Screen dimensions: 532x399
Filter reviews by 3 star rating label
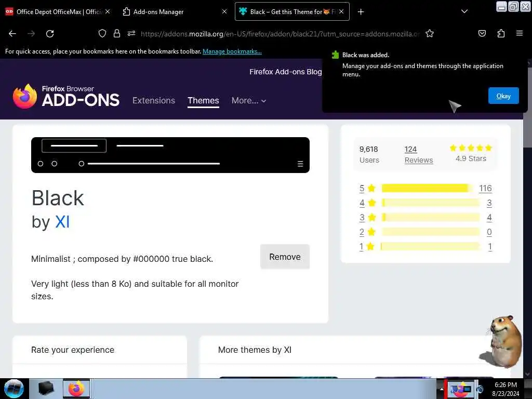pyautogui.click(x=367, y=218)
